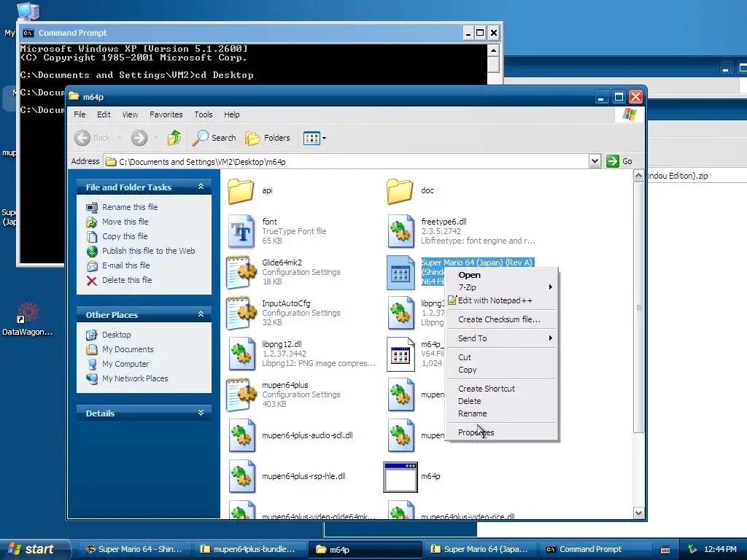747x560 pixels.
Task: Open the Edit menu
Action: point(104,114)
